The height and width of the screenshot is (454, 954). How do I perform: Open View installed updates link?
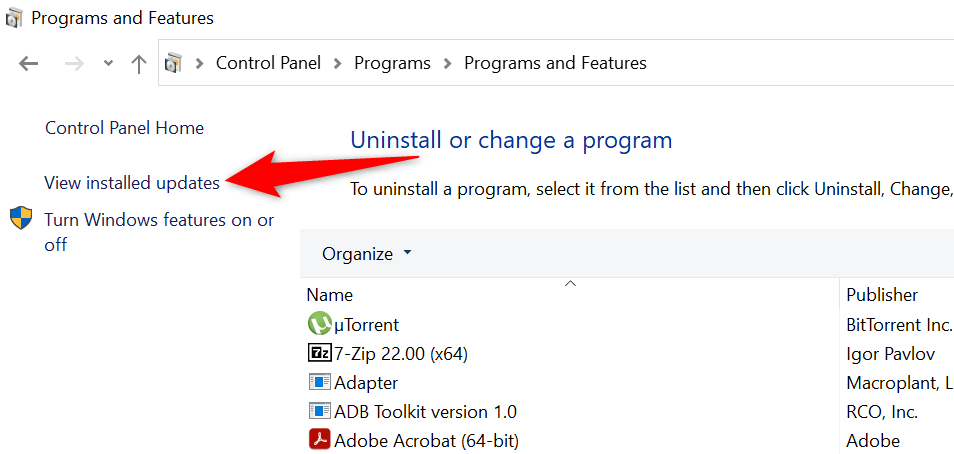(132, 183)
